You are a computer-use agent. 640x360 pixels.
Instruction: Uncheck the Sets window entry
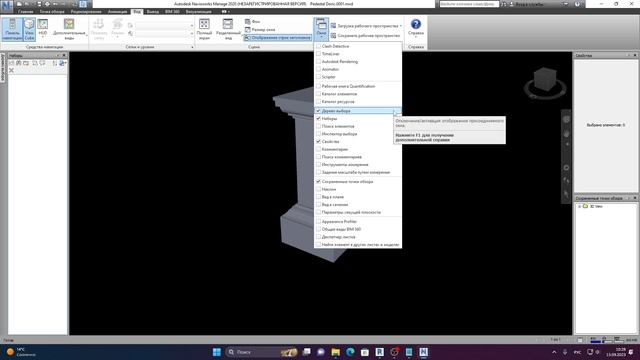[x=358, y=118]
